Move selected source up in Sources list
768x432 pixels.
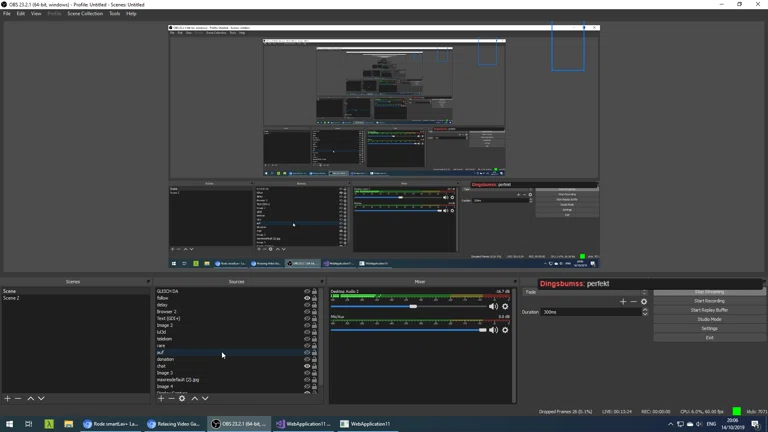tap(194, 399)
